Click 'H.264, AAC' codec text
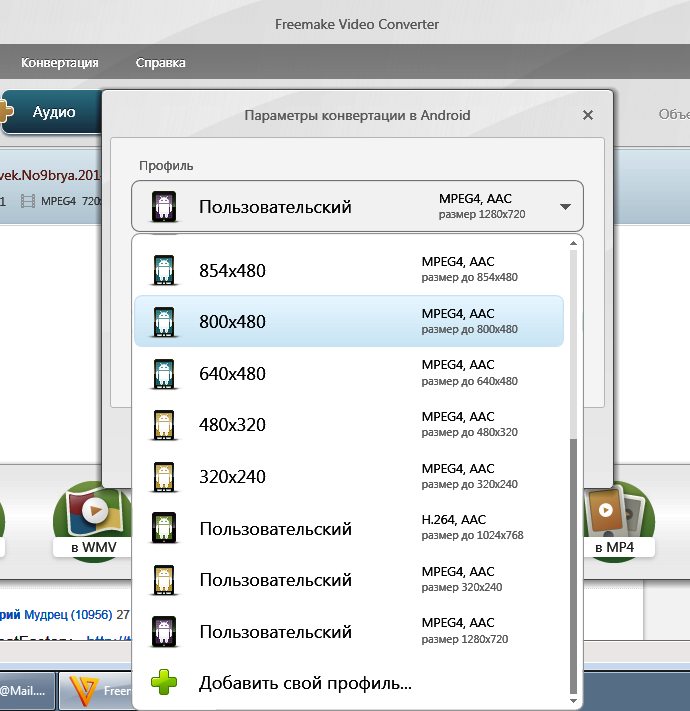This screenshot has width=690, height=711. 453,520
